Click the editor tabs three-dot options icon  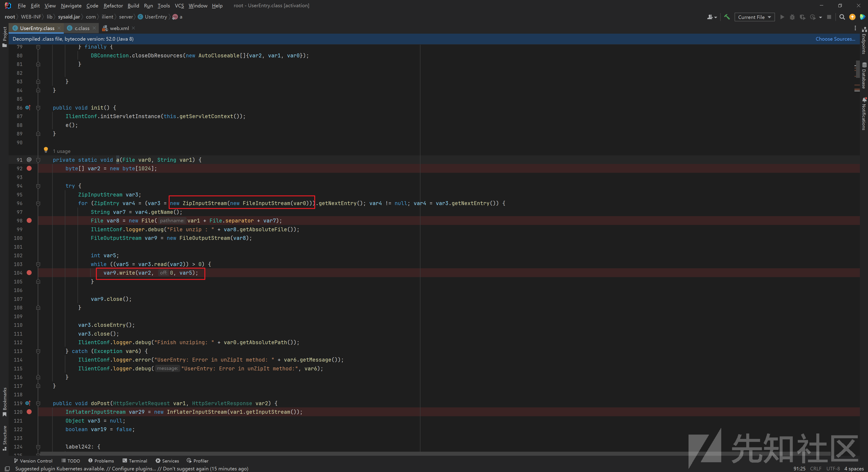pyautogui.click(x=855, y=28)
